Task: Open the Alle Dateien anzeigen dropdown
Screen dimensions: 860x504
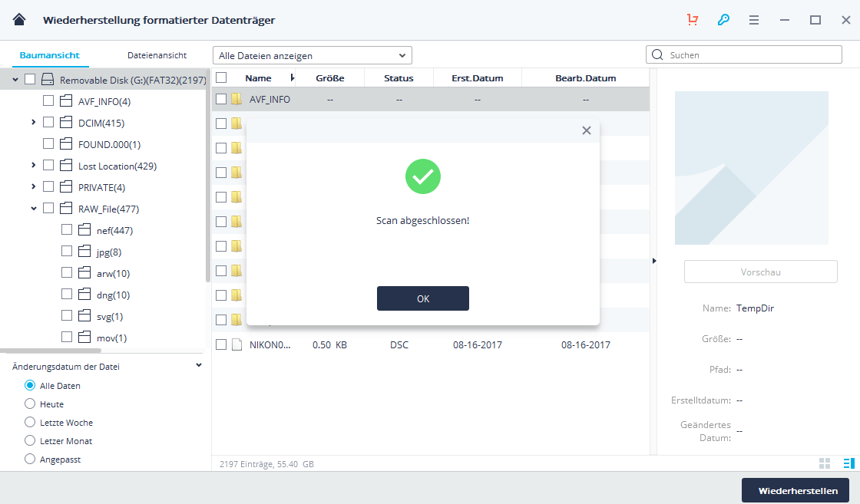Action: (313, 55)
